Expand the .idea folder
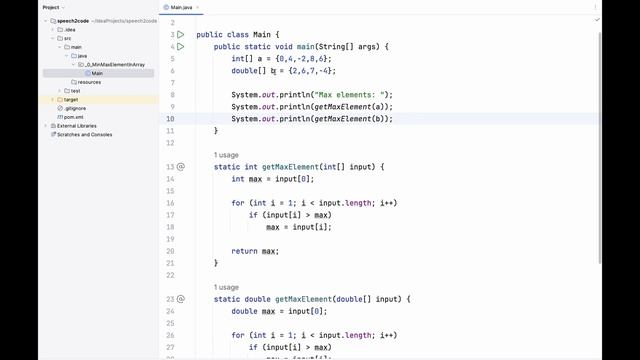The height and width of the screenshot is (360, 640). point(53,30)
